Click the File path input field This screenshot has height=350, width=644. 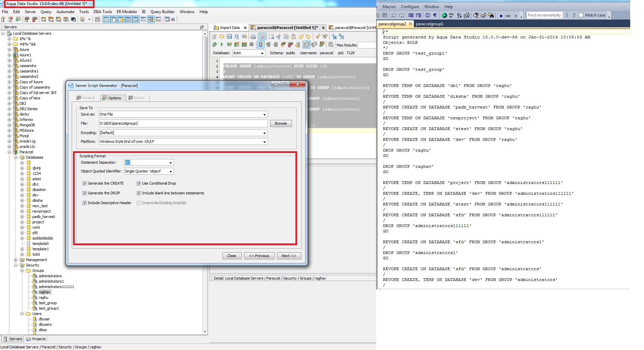(183, 124)
